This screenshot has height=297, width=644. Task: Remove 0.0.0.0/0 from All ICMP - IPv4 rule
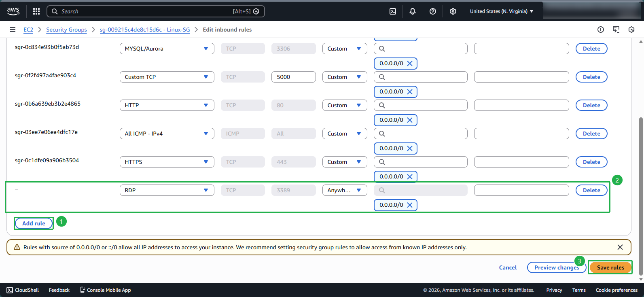pyautogui.click(x=410, y=148)
